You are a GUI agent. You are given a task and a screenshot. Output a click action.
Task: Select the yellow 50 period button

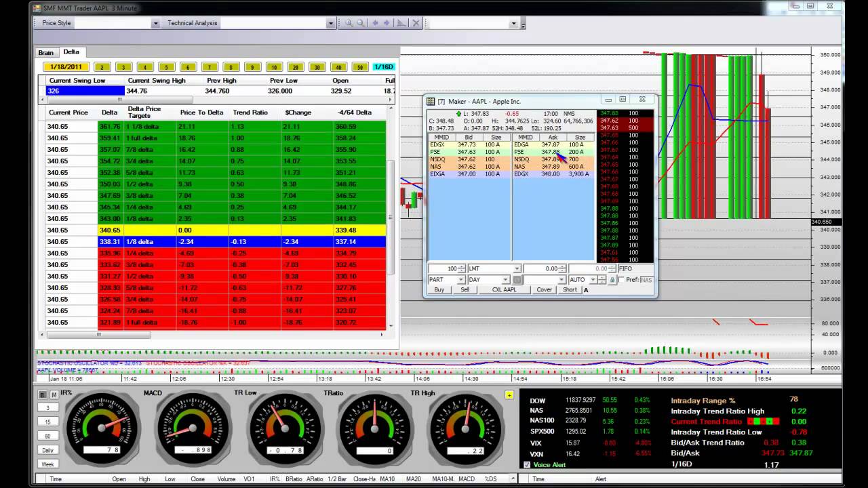[x=360, y=67]
